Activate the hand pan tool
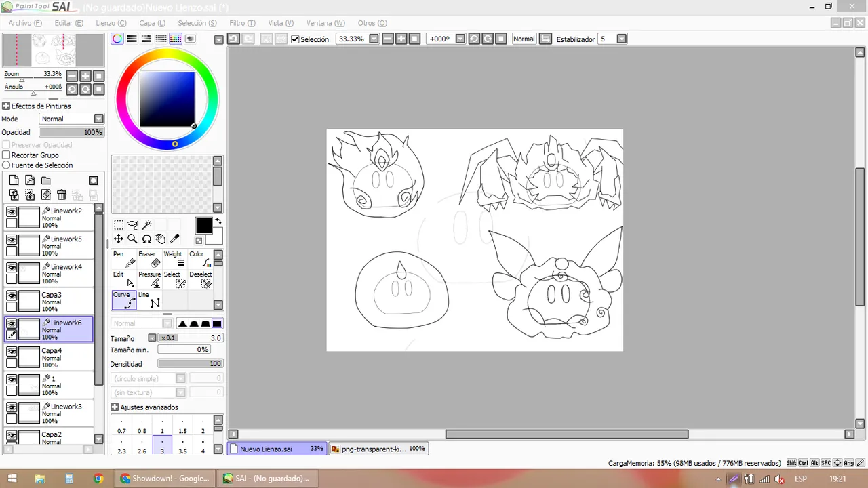868x488 pixels. tap(161, 239)
